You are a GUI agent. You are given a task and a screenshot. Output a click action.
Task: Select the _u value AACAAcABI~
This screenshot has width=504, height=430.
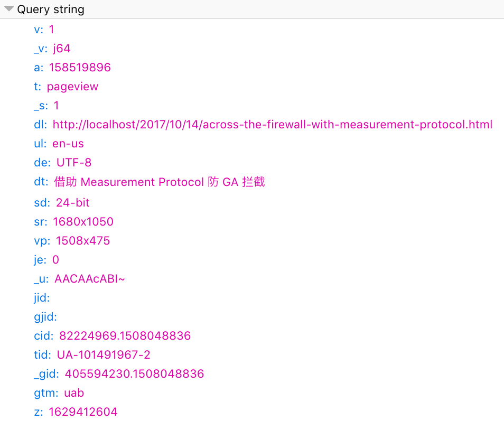click(x=90, y=279)
